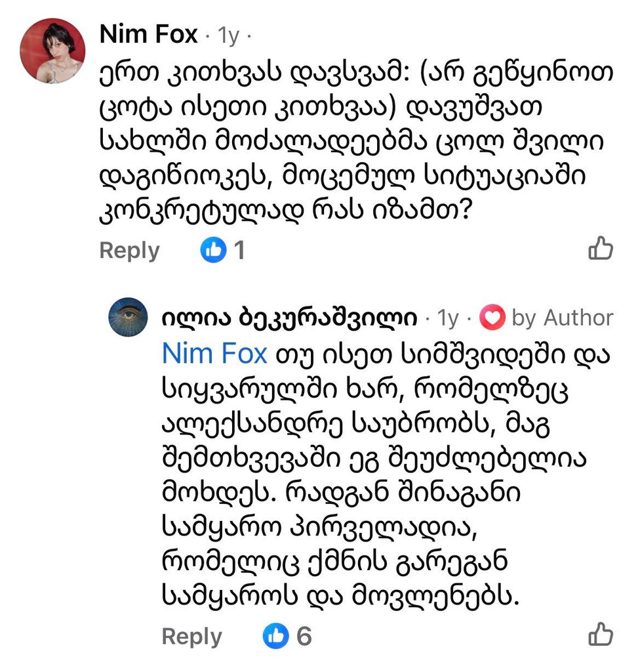
Task: Like ილია ბეკურაშვილი's reply with outline thumbs-up
Action: point(600,635)
